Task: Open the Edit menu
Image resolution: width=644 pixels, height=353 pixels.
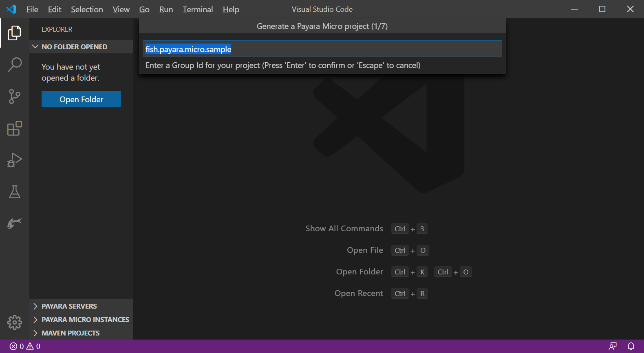Action: (x=55, y=9)
